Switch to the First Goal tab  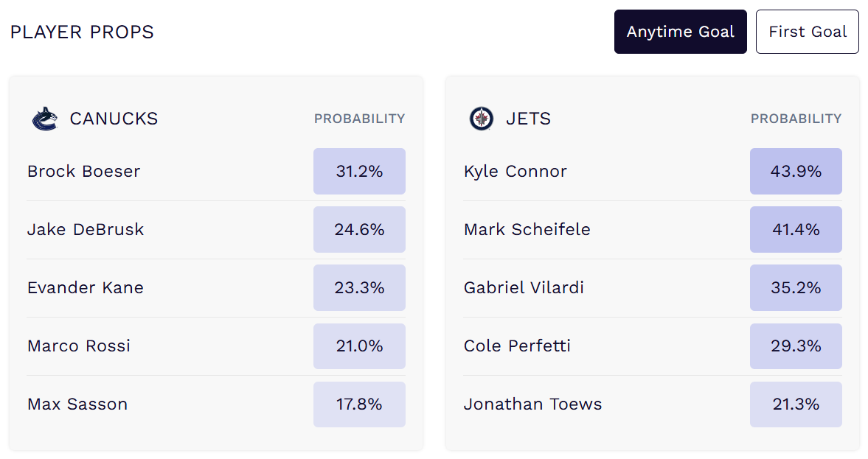click(x=807, y=32)
